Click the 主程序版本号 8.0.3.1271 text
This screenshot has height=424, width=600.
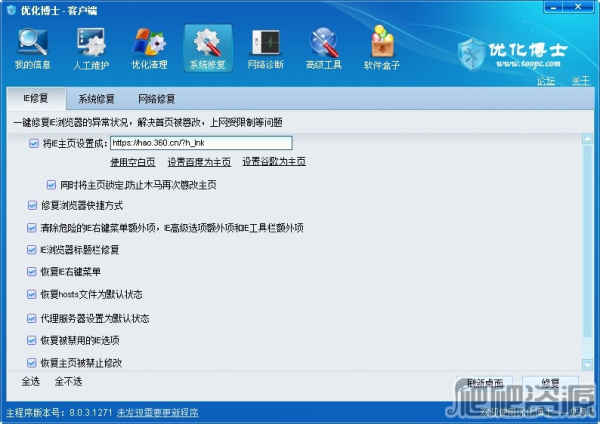click(x=59, y=413)
